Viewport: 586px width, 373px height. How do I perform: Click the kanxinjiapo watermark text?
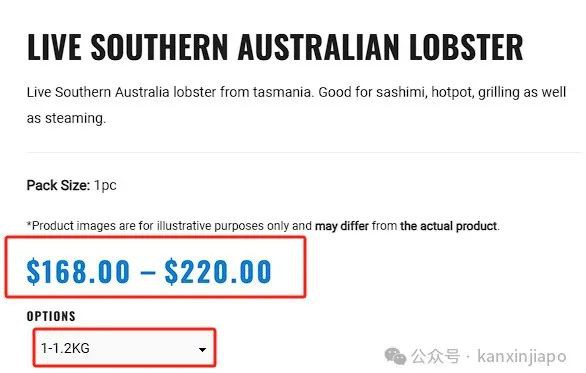521,356
